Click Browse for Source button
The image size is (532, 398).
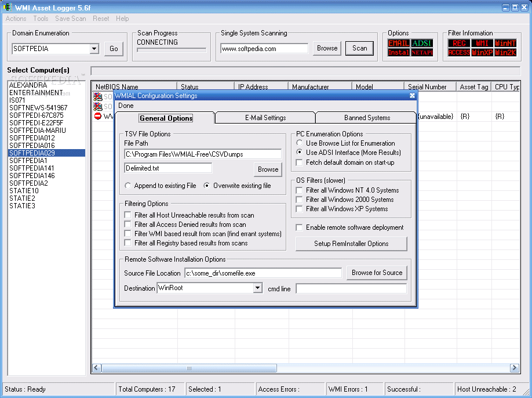coord(377,273)
